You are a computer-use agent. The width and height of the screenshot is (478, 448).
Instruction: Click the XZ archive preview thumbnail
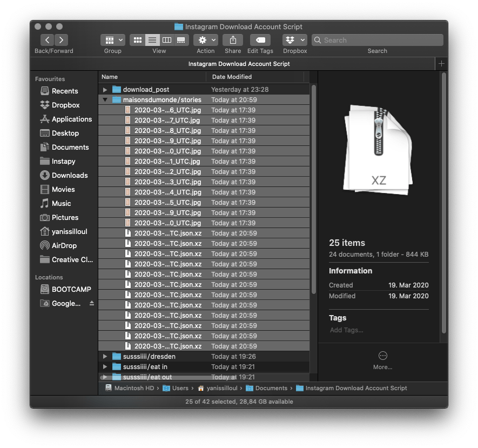point(378,150)
